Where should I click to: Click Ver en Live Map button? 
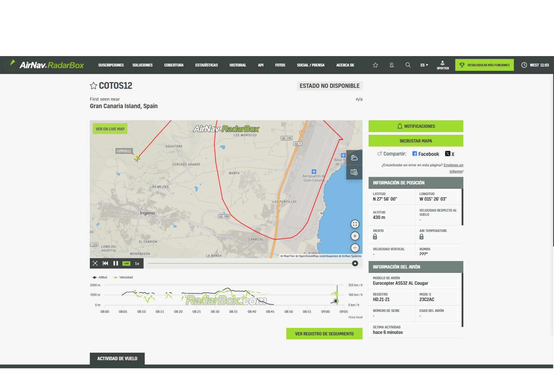pos(110,129)
